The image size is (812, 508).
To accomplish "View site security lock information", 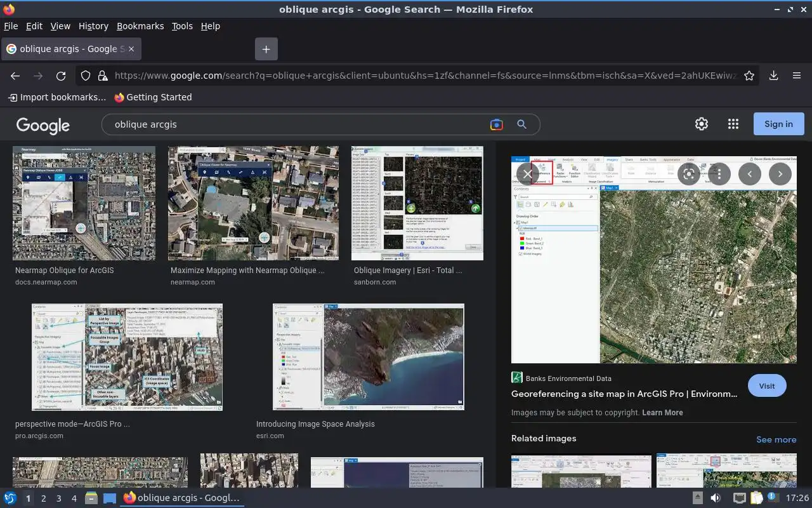I will pyautogui.click(x=103, y=76).
